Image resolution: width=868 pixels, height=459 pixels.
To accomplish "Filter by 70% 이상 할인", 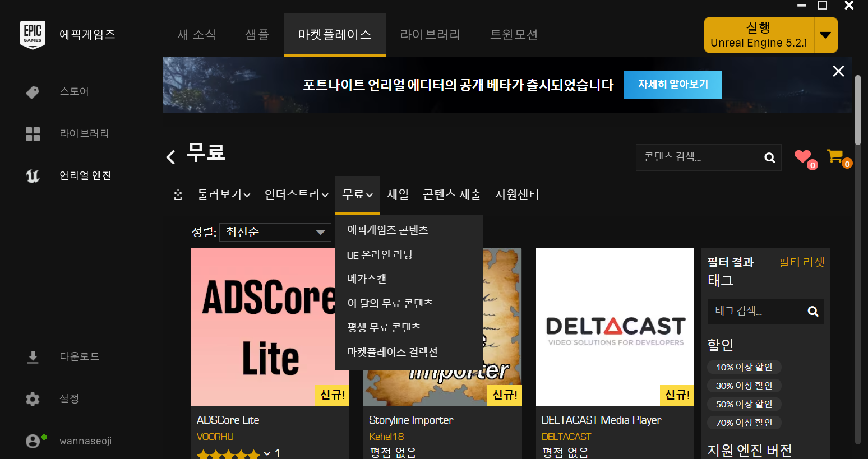I will (745, 423).
